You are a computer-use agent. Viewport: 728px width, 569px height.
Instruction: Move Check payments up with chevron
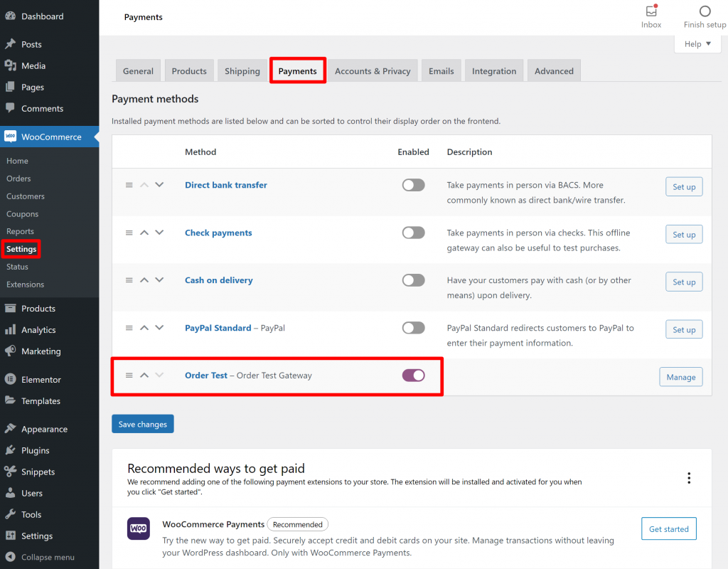144,233
